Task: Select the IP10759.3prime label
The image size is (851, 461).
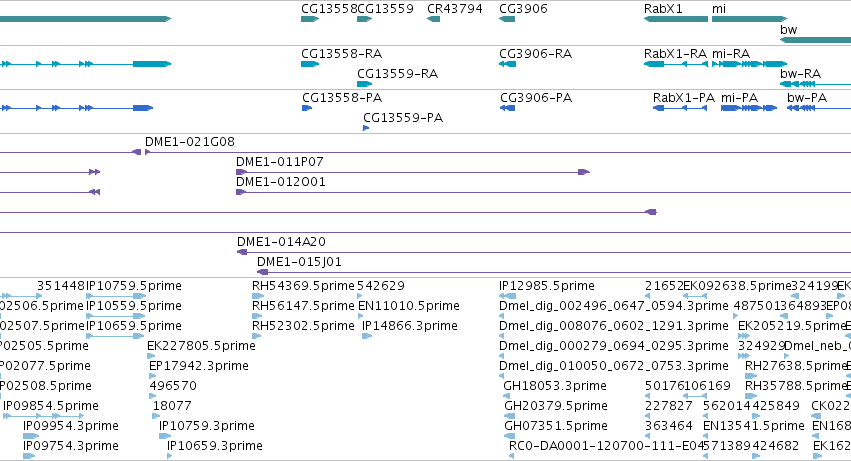Action: (207, 426)
